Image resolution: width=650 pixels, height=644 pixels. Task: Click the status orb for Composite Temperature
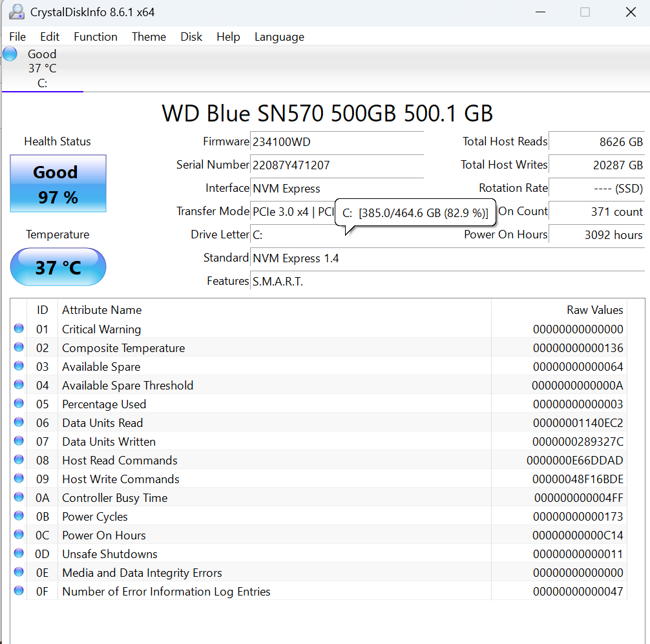point(19,348)
